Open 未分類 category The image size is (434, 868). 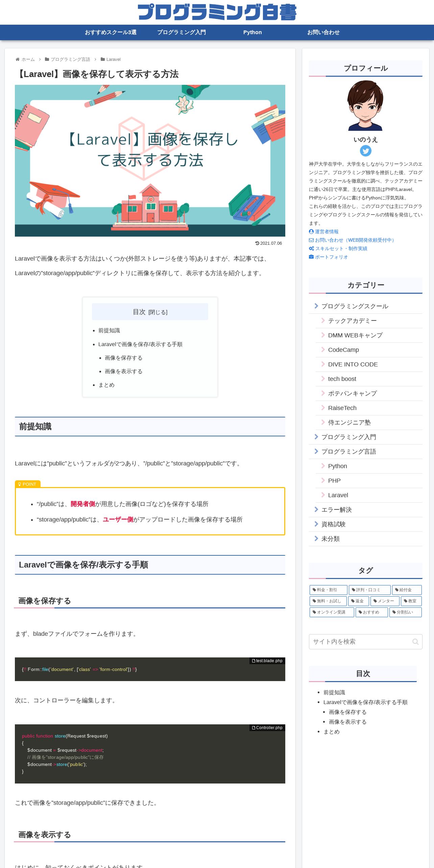click(x=366, y=539)
